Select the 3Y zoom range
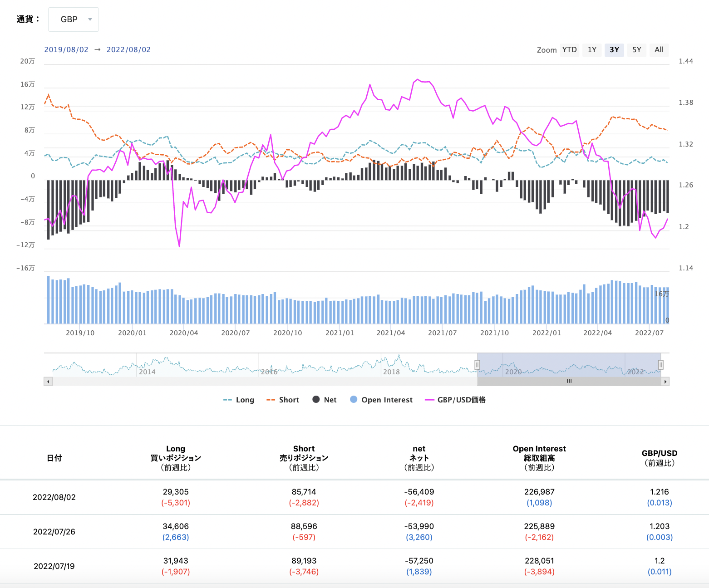Viewport: 709px width, 588px height. pyautogui.click(x=615, y=50)
